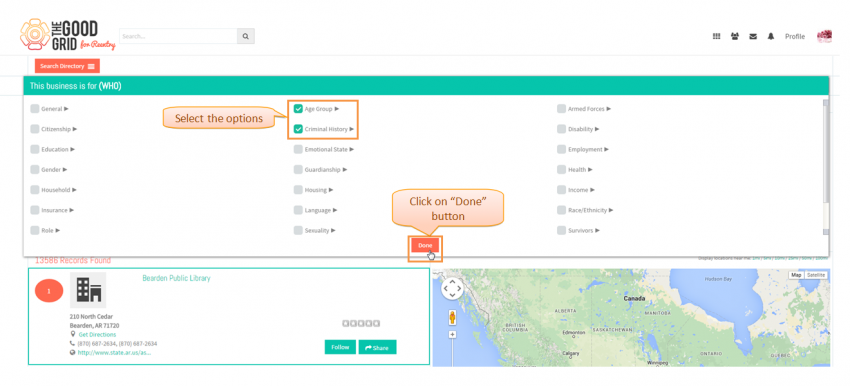Screen dimensions: 850x386
Task: Expand the Employment category arrow
Action: pos(606,149)
